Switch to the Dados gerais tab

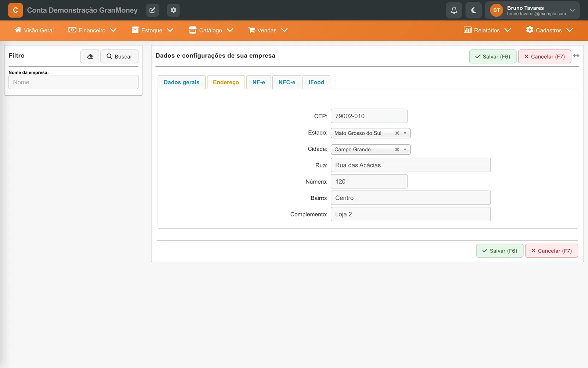(182, 82)
